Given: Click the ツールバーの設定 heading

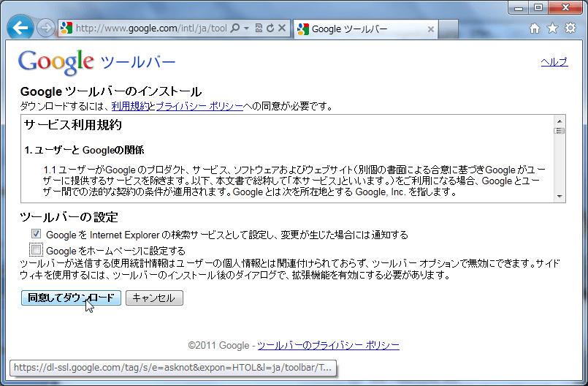Looking at the screenshot, I should pos(69,216).
